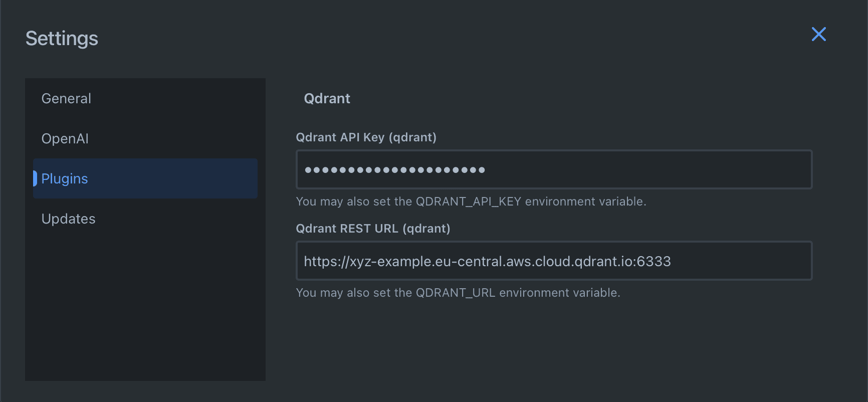Viewport: 868px width, 402px height.
Task: Open the Updates settings section
Action: pos(145,219)
